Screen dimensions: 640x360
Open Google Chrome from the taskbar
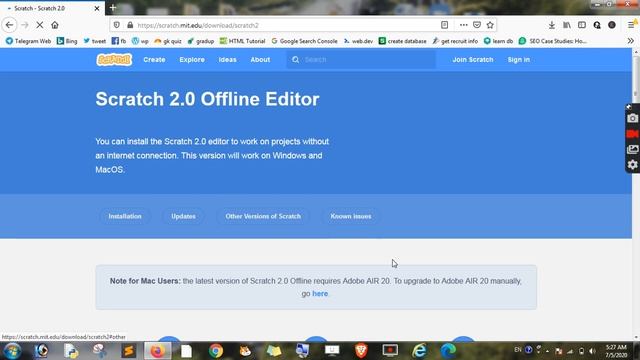(x=216, y=351)
